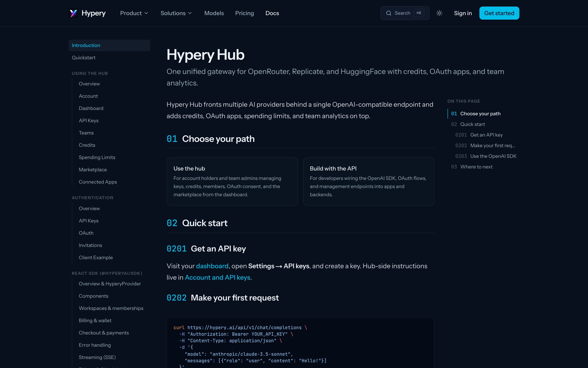Click the Build with the API card

369,182
